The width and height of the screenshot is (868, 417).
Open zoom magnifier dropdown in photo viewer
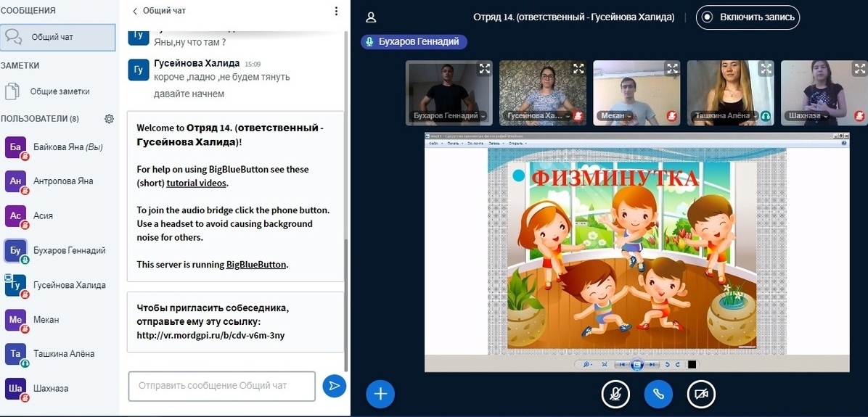click(588, 365)
